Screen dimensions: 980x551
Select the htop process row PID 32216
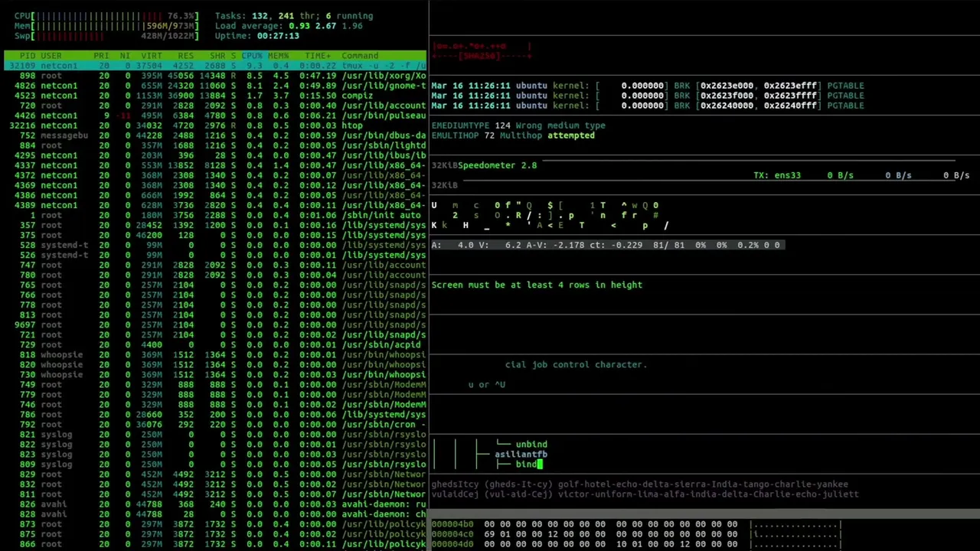pyautogui.click(x=215, y=126)
